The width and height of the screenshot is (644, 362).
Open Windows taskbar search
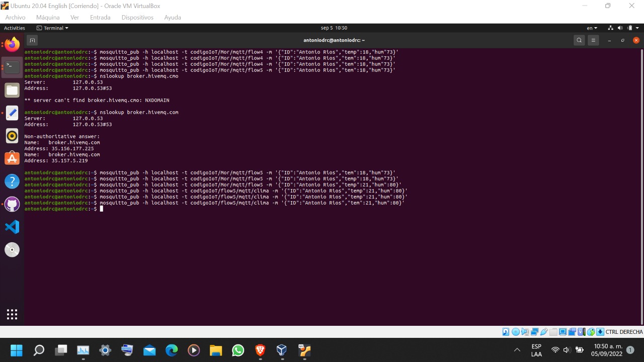coord(39,350)
